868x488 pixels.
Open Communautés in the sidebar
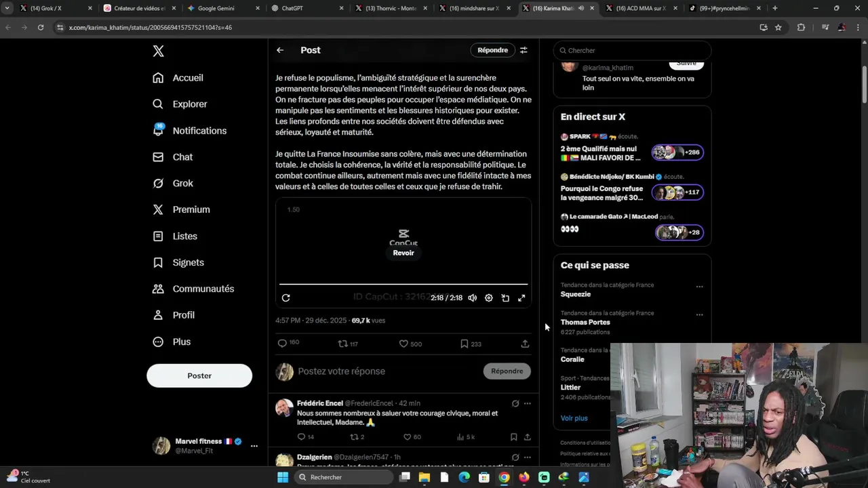coord(193,289)
